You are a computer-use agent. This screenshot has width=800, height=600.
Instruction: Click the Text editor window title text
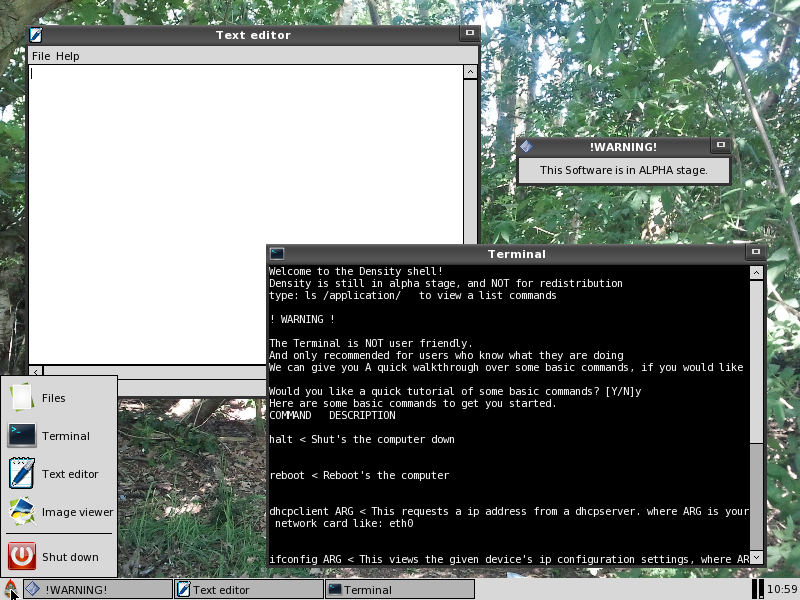(x=253, y=35)
